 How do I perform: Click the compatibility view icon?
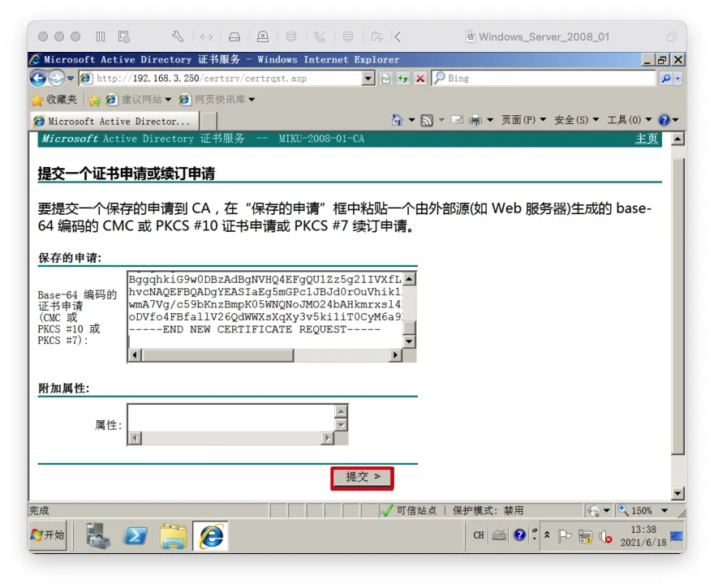[x=386, y=79]
